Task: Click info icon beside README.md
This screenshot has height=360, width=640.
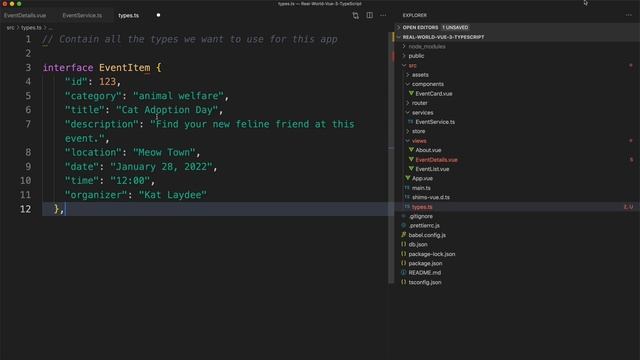Action: [403, 273]
